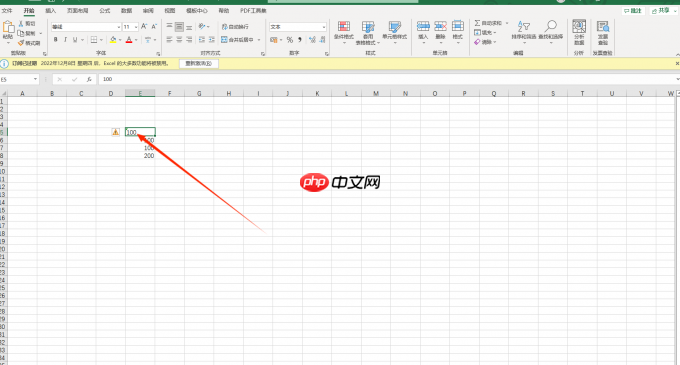
Task: Open the fill color dropdown arrow
Action: (x=120, y=40)
